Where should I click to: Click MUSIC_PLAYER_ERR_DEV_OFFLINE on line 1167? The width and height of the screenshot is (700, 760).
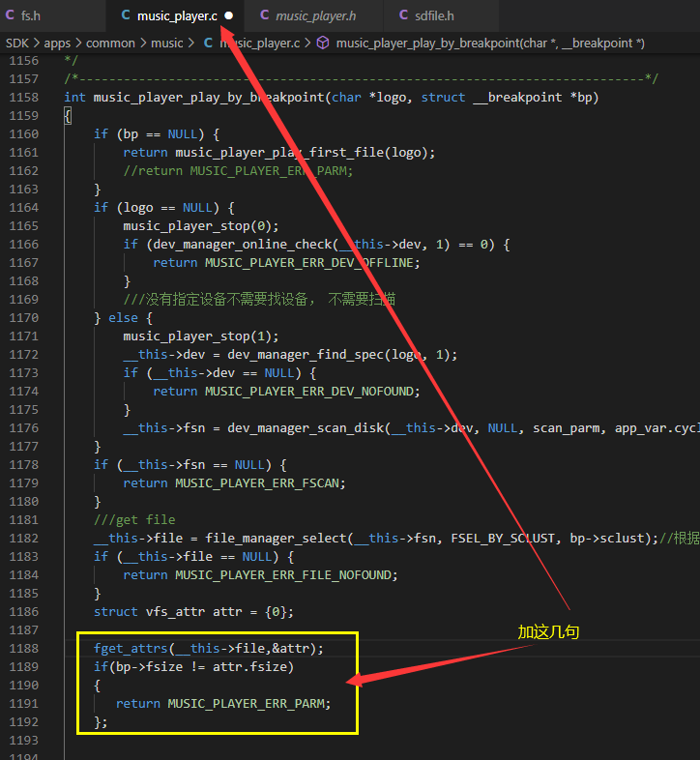point(309,263)
